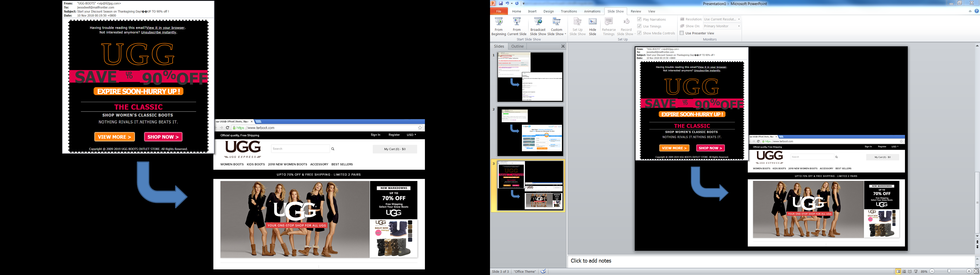Screen dimensions: 980x275
Task: Save presentation via quick access toolbar
Action: point(501,3)
